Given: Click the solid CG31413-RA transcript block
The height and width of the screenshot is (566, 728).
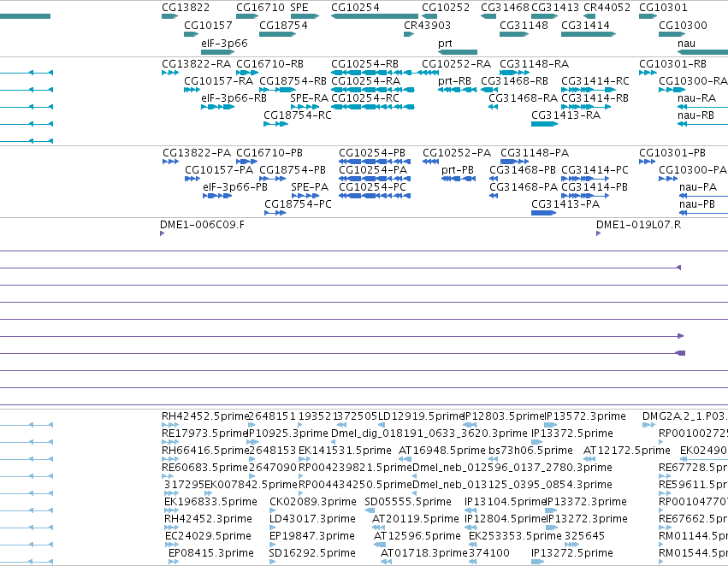Looking at the screenshot, I should 544,124.
